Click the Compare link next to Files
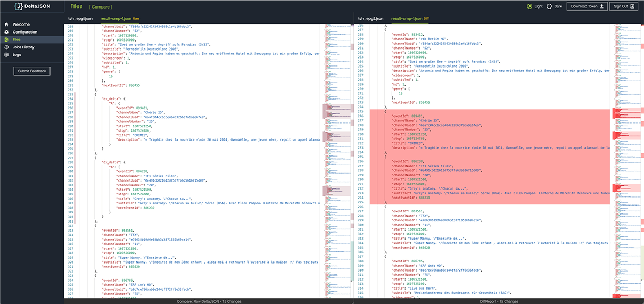The image size is (644, 304). point(101,7)
